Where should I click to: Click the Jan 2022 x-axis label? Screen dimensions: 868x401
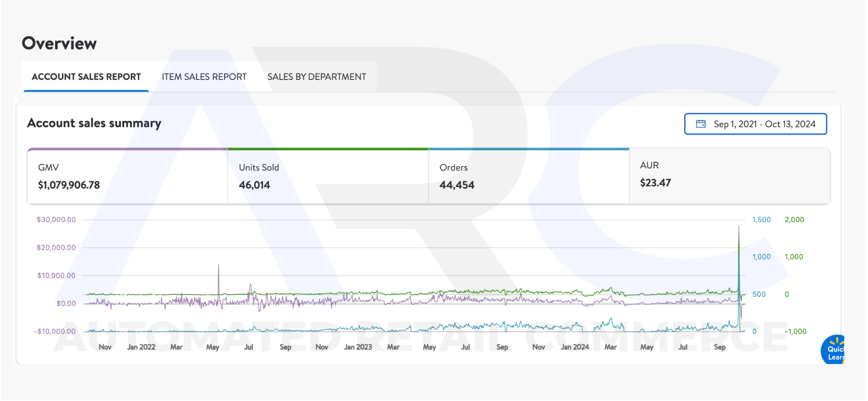[141, 347]
